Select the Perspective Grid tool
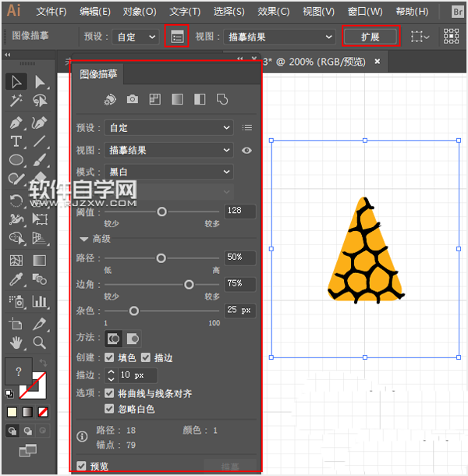The width and height of the screenshot is (468, 476). [40, 238]
